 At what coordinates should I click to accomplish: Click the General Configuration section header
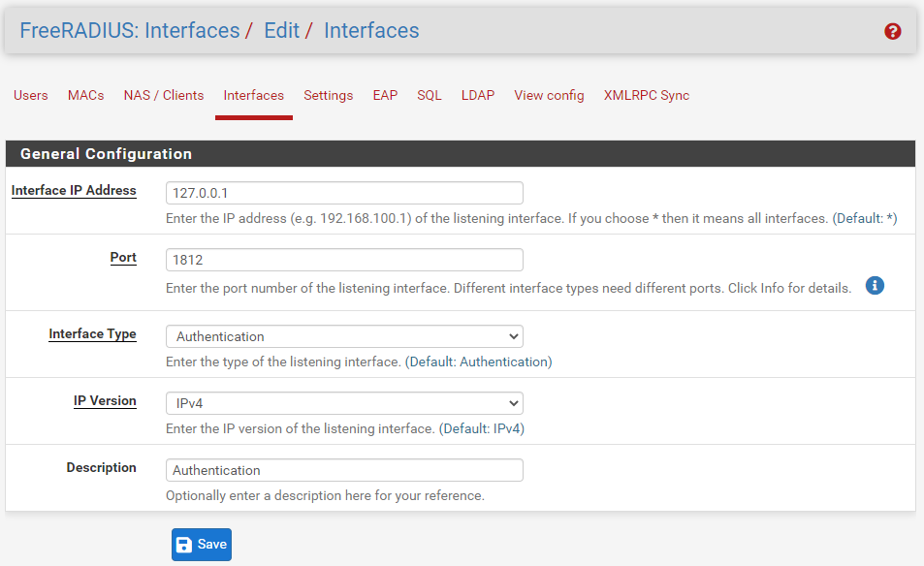tap(461, 154)
